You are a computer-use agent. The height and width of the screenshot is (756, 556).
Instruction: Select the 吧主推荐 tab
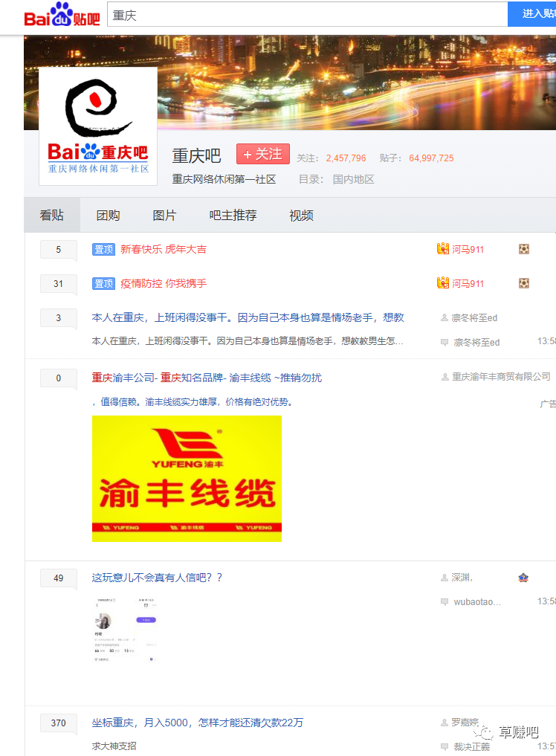click(233, 216)
